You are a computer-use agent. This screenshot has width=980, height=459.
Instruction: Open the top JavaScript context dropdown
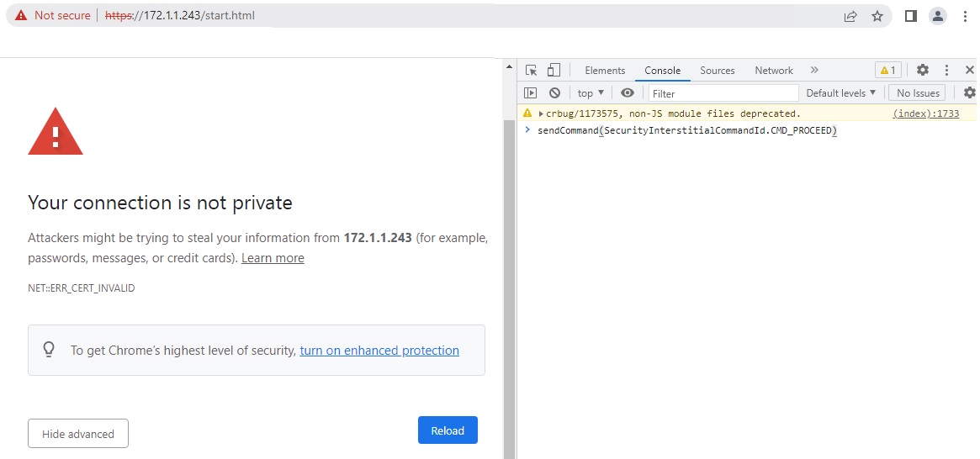pos(591,93)
